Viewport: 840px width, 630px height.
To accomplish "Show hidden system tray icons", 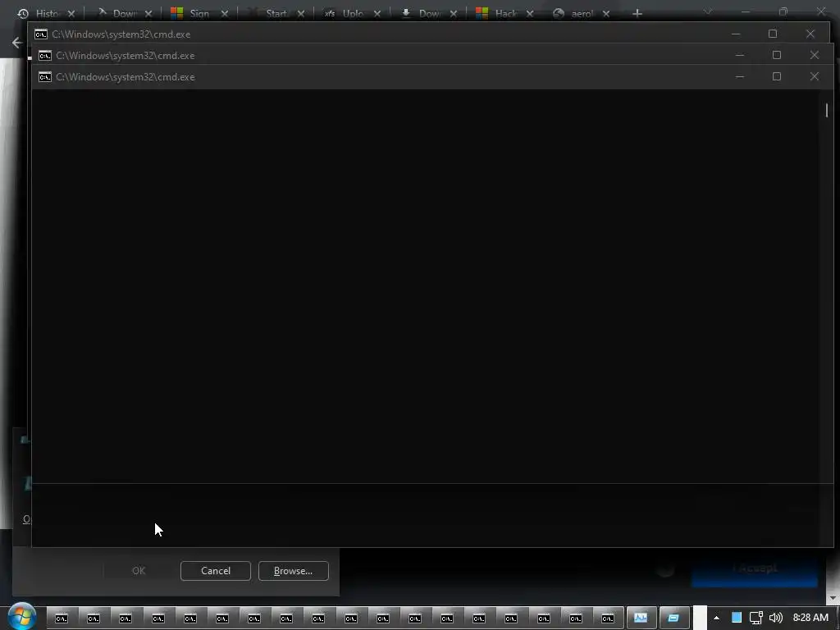I will pos(716,618).
